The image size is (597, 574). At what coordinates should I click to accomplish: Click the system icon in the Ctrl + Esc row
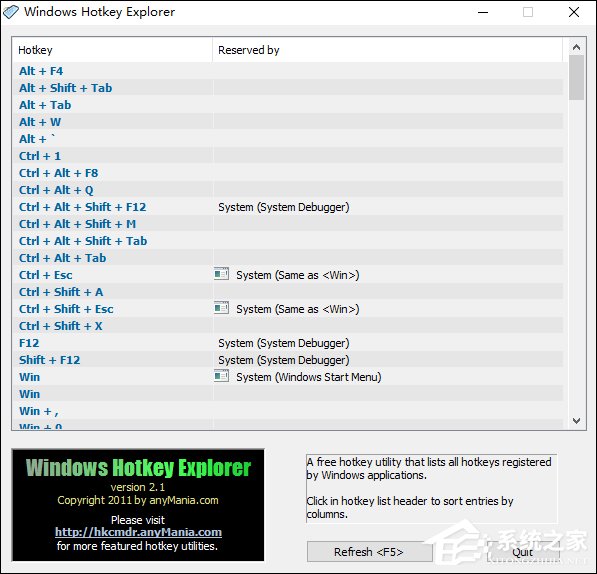[221, 274]
